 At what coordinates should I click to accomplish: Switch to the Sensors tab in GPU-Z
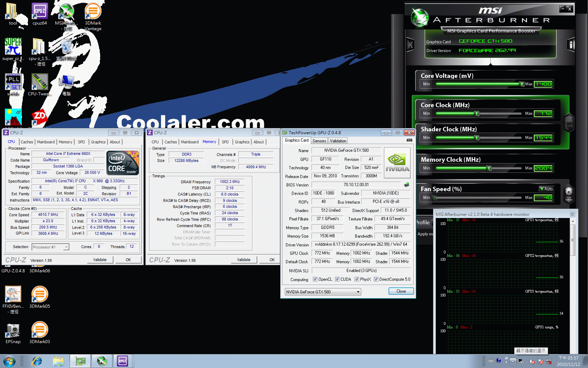coord(319,141)
